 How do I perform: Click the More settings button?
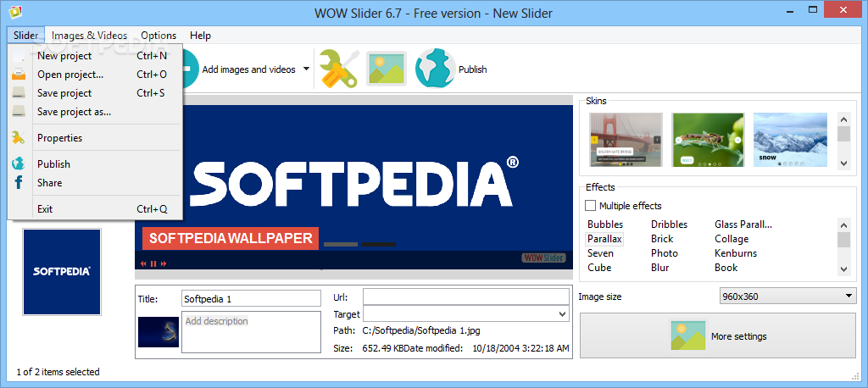[717, 335]
